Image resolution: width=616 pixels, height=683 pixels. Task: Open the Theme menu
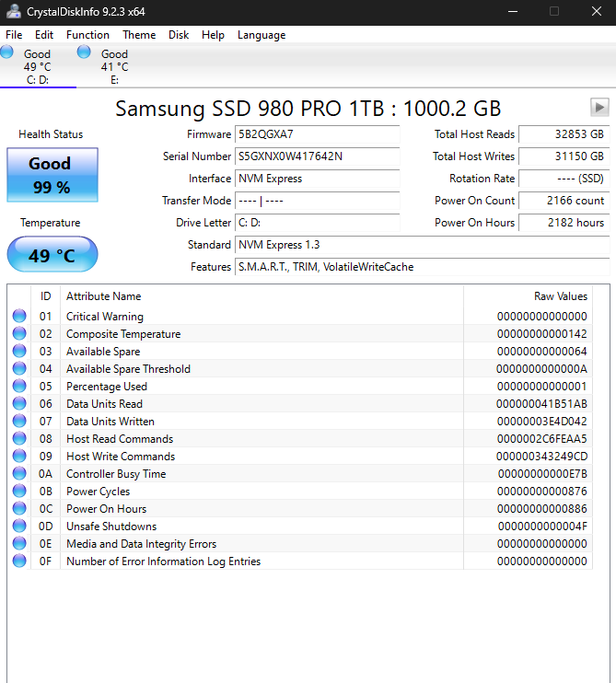tap(139, 35)
